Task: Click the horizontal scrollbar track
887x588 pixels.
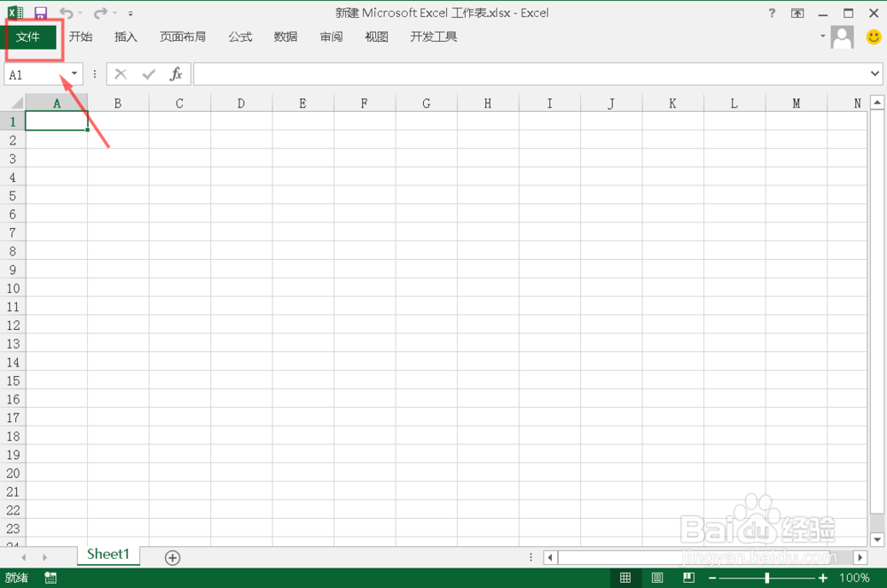Action: pyautogui.click(x=705, y=558)
